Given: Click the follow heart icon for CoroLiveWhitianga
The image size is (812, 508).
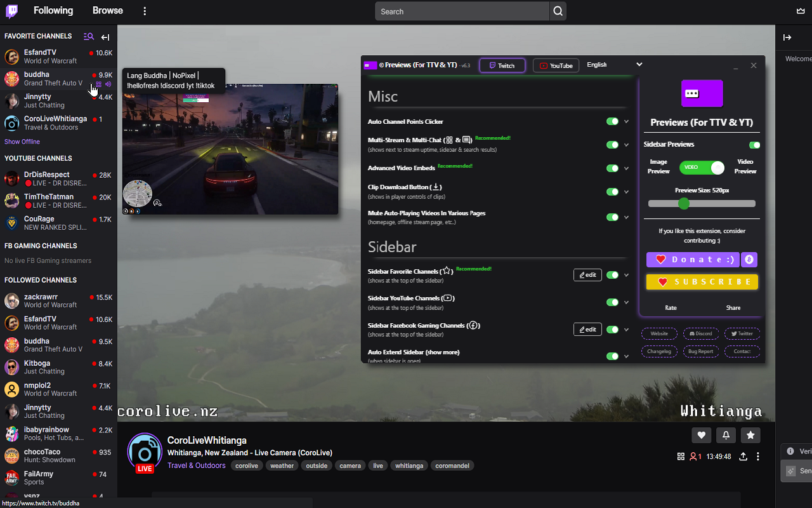Looking at the screenshot, I should coord(702,435).
